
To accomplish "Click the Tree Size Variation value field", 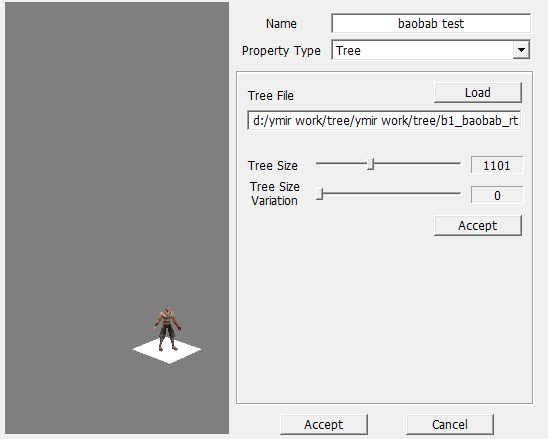I will (x=497, y=195).
